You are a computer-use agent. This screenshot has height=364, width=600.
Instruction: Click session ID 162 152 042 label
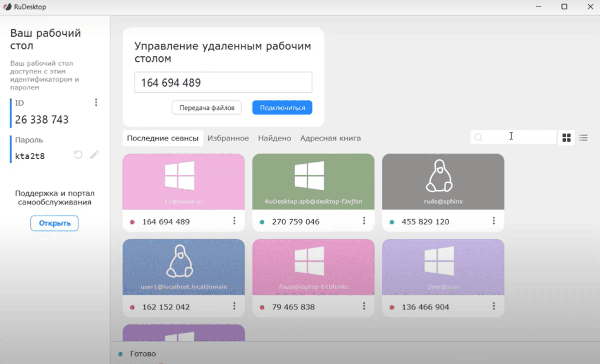166,307
